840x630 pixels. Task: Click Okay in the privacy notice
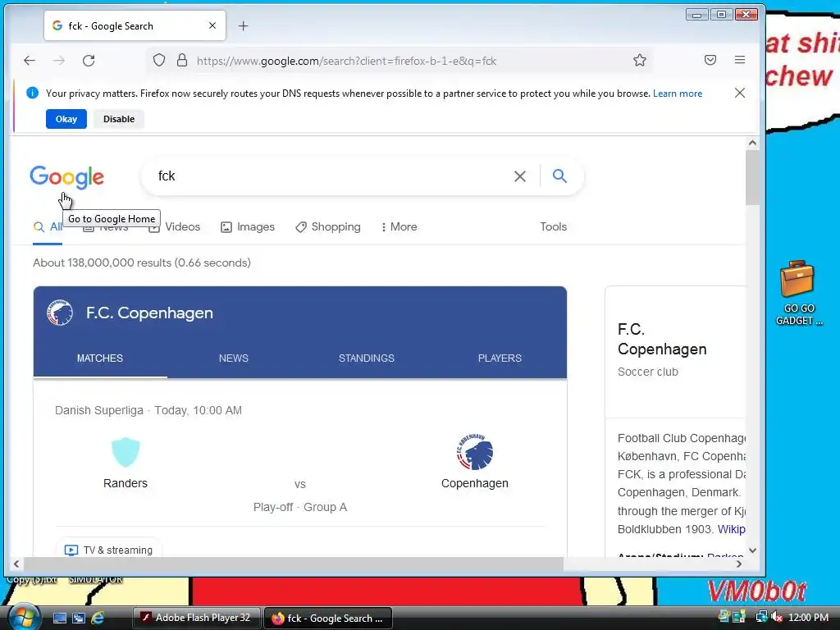coord(66,119)
